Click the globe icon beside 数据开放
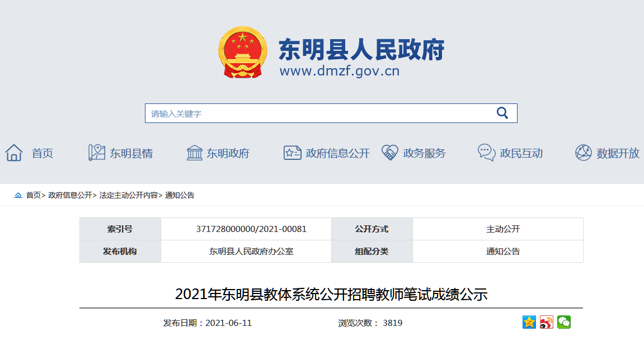This screenshot has height=341, width=644. tap(583, 153)
